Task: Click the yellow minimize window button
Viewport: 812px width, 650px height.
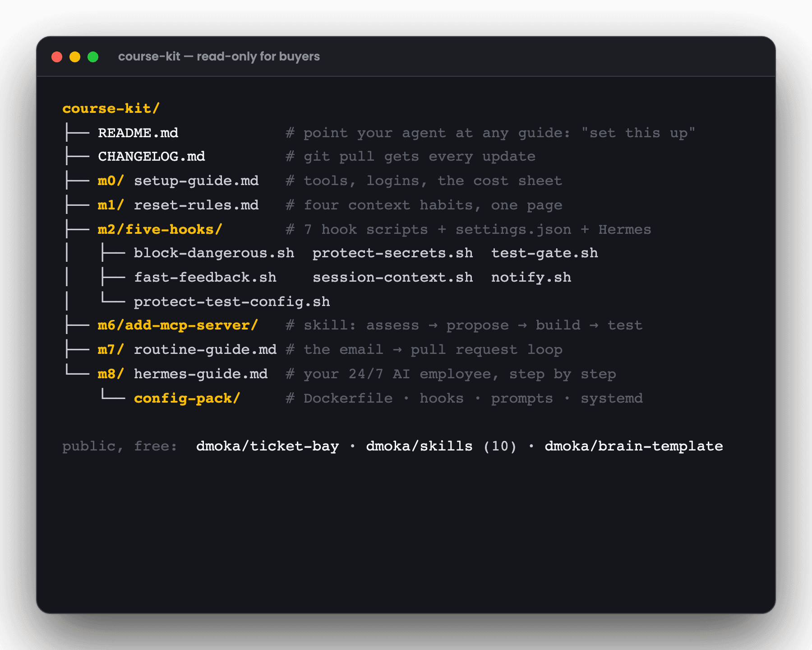Action: click(x=75, y=57)
